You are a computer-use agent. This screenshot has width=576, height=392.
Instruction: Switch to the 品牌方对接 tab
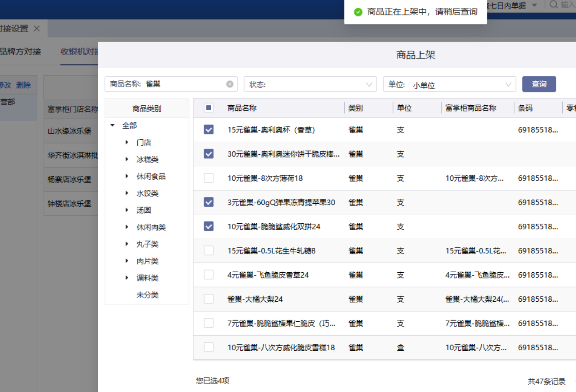coord(20,51)
